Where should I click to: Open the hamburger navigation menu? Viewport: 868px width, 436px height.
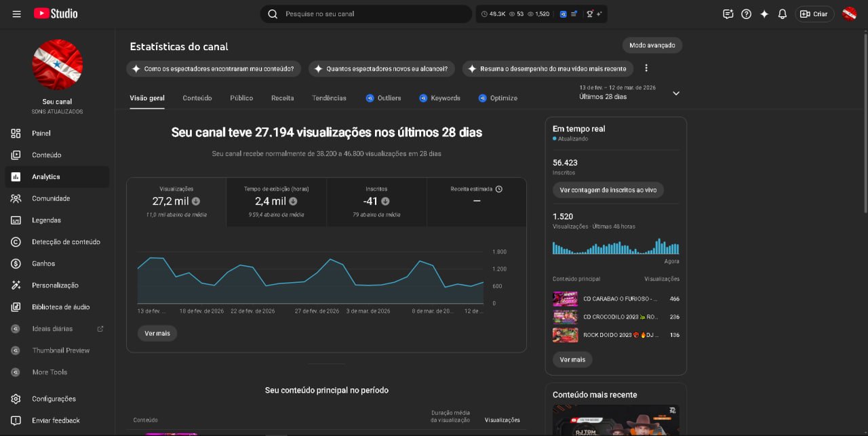point(16,14)
